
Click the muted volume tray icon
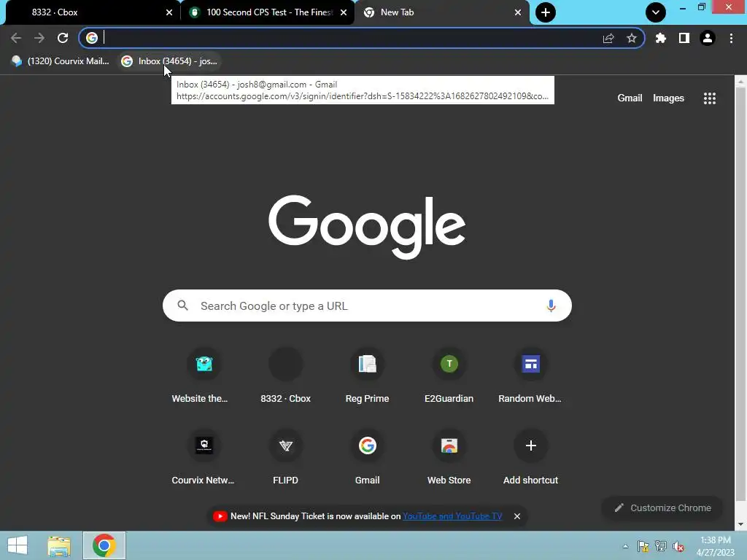[x=678, y=546]
